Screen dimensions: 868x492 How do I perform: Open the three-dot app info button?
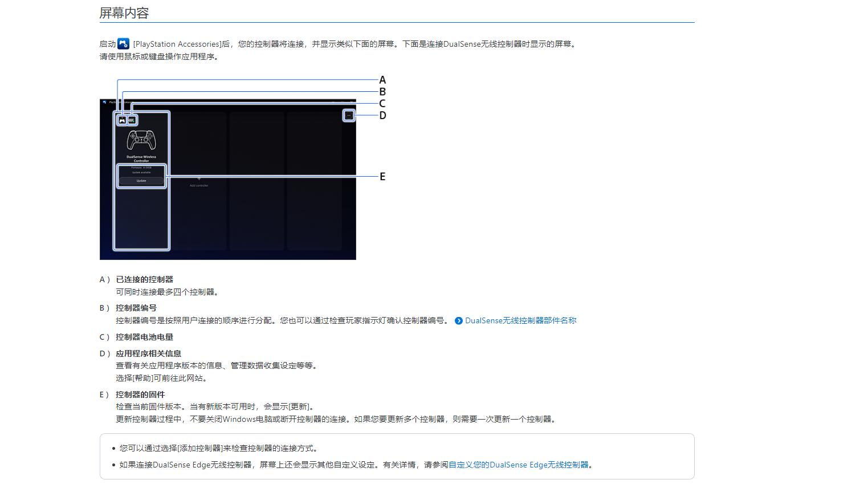point(349,116)
